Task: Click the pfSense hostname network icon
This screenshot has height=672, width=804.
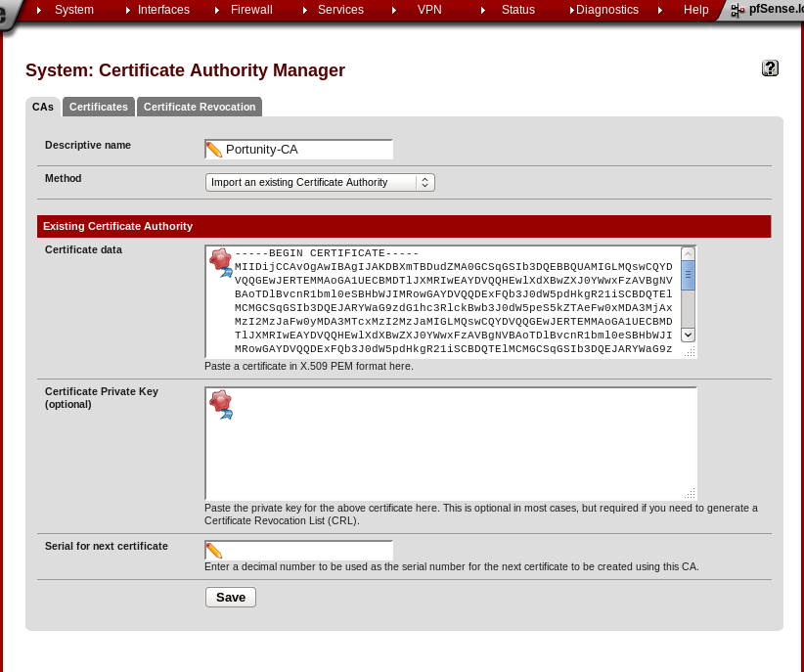Action: [x=738, y=10]
